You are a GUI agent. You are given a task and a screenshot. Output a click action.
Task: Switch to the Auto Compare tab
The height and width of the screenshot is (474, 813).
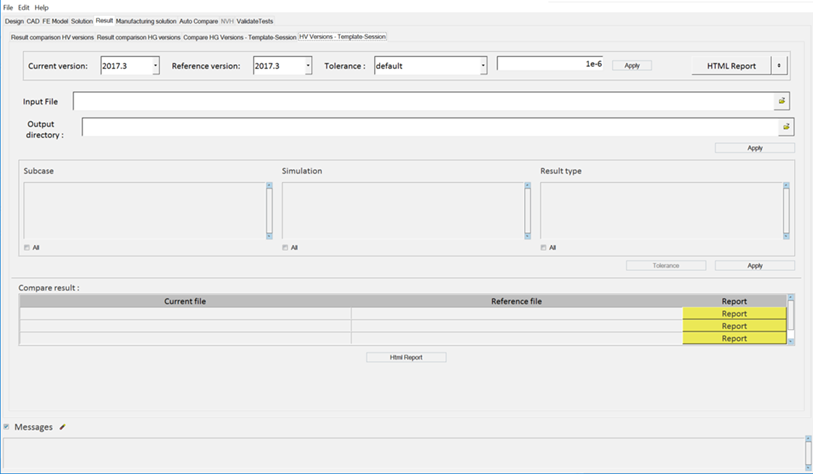(x=198, y=21)
